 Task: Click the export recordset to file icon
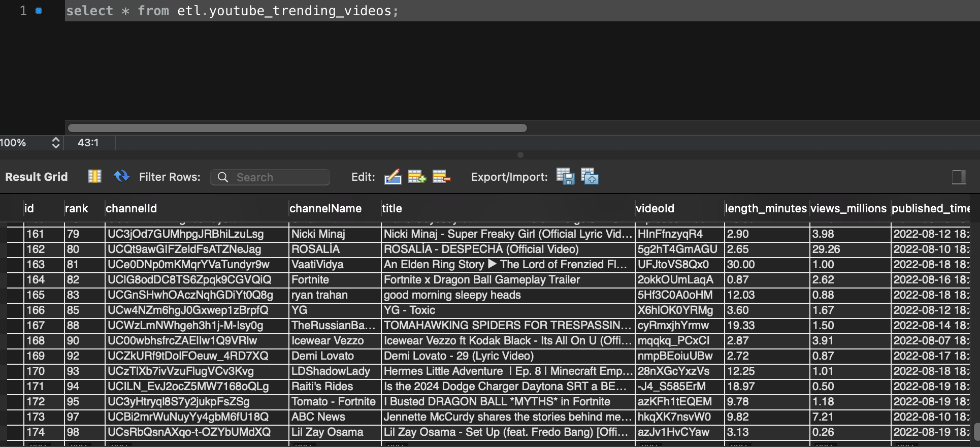click(x=566, y=177)
